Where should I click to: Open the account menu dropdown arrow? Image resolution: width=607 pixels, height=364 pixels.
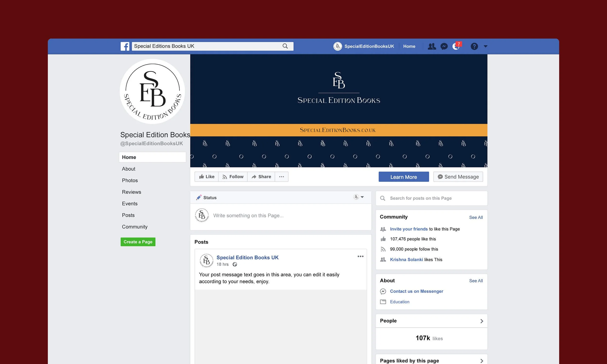click(485, 46)
